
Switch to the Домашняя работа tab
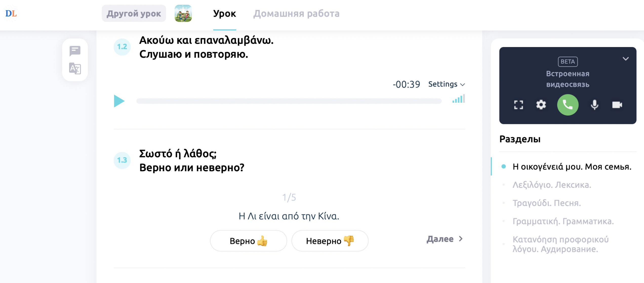click(296, 14)
